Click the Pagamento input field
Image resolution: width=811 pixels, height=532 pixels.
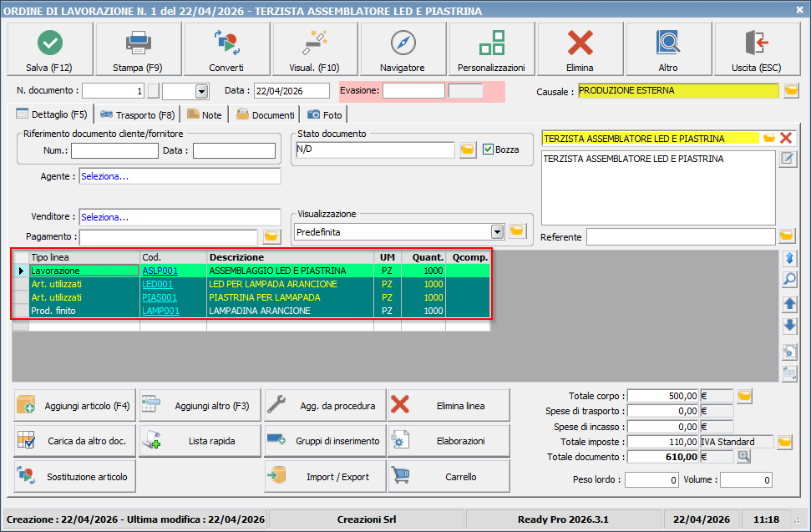[x=168, y=237]
